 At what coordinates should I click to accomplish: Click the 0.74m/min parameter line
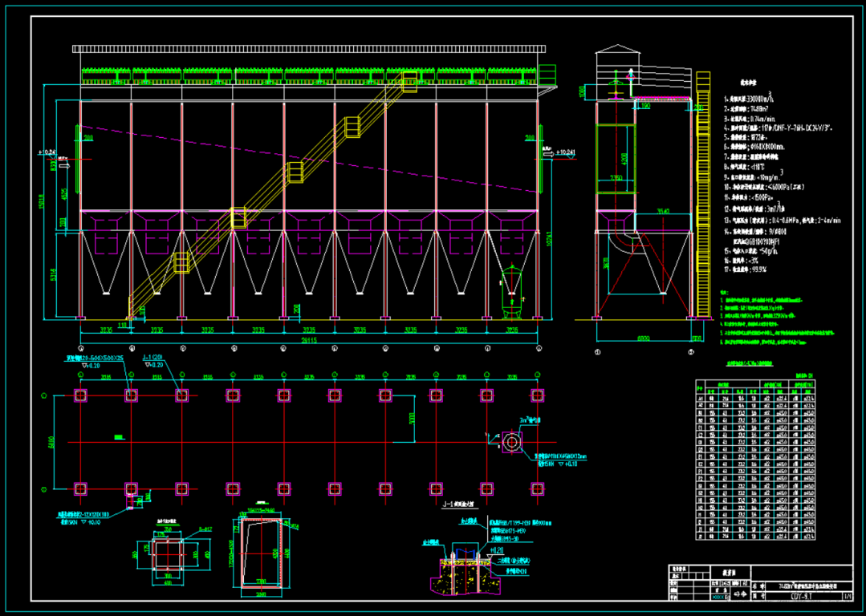point(748,119)
